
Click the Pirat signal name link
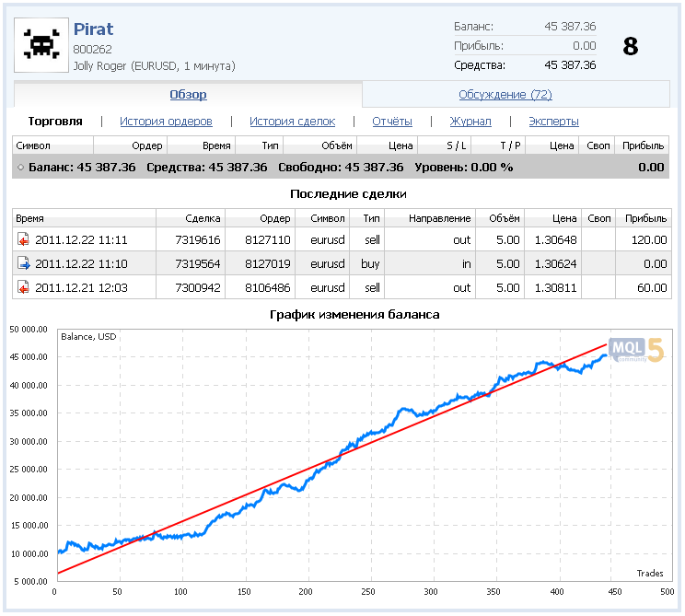(93, 29)
